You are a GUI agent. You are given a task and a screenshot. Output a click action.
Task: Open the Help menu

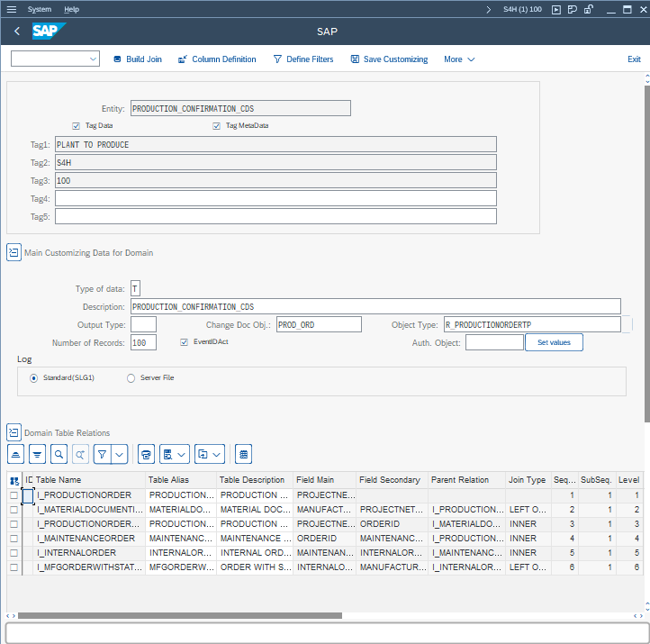(72, 9)
